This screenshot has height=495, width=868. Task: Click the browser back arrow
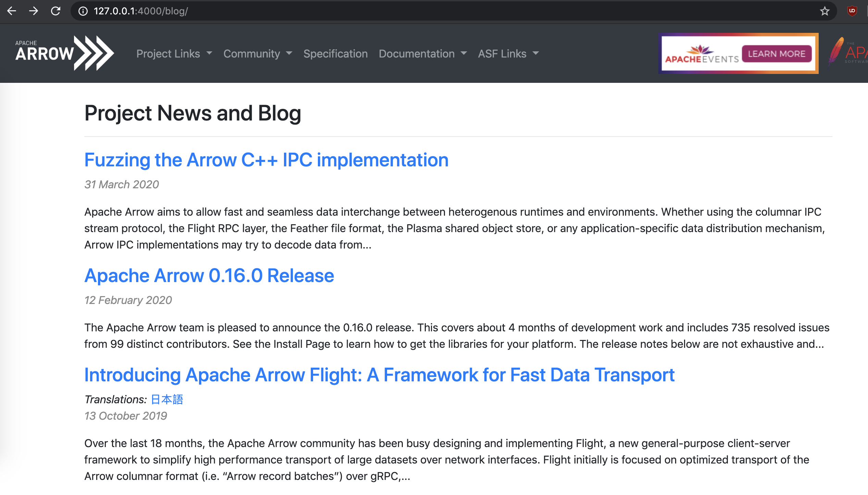click(x=12, y=11)
